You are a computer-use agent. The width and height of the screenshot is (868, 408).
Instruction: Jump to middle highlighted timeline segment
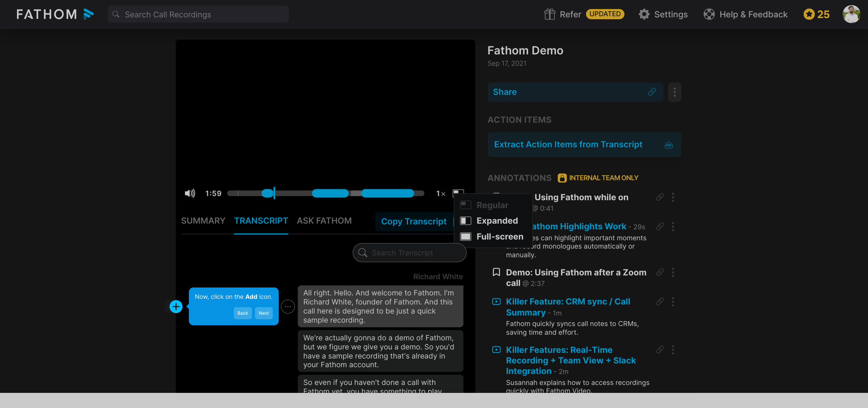[330, 193]
